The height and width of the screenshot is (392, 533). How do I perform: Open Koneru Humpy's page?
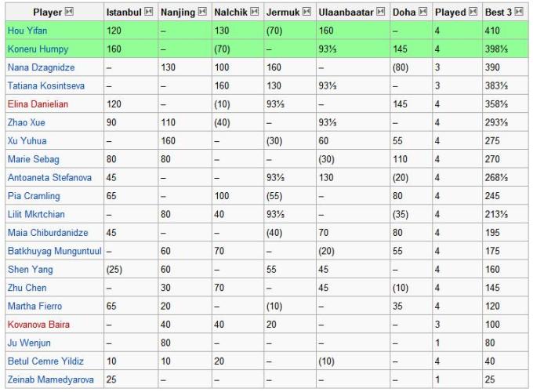tap(38, 49)
